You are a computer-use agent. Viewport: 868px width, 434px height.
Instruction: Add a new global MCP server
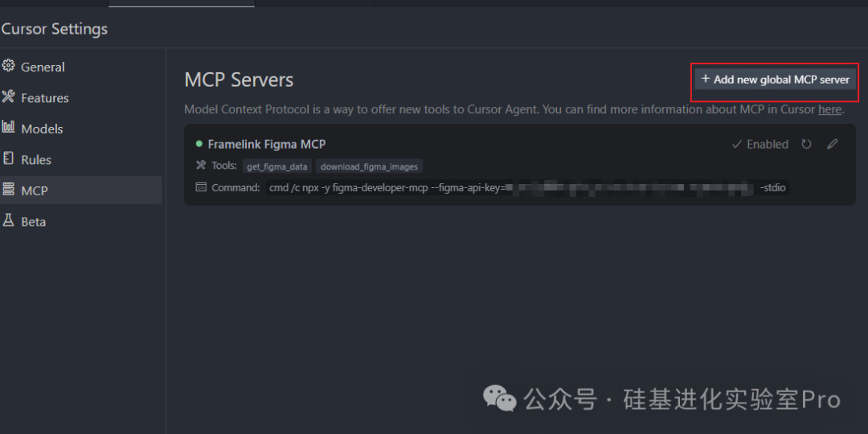775,80
